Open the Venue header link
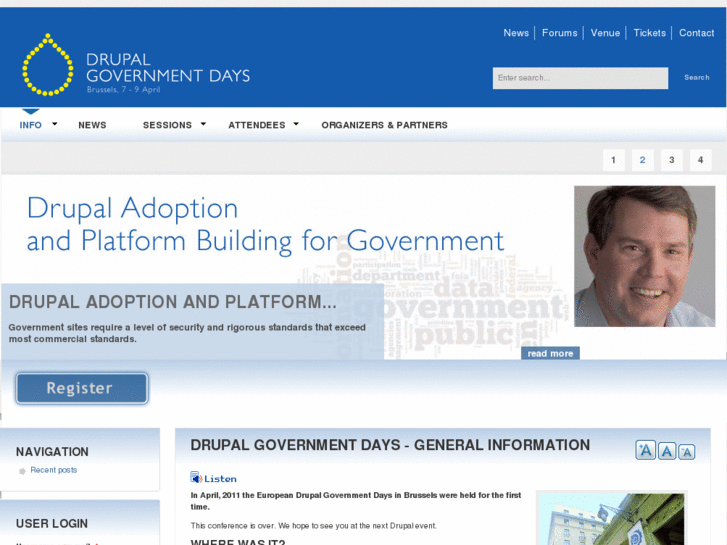Screen dimensions: 727x545 pyautogui.click(x=605, y=33)
